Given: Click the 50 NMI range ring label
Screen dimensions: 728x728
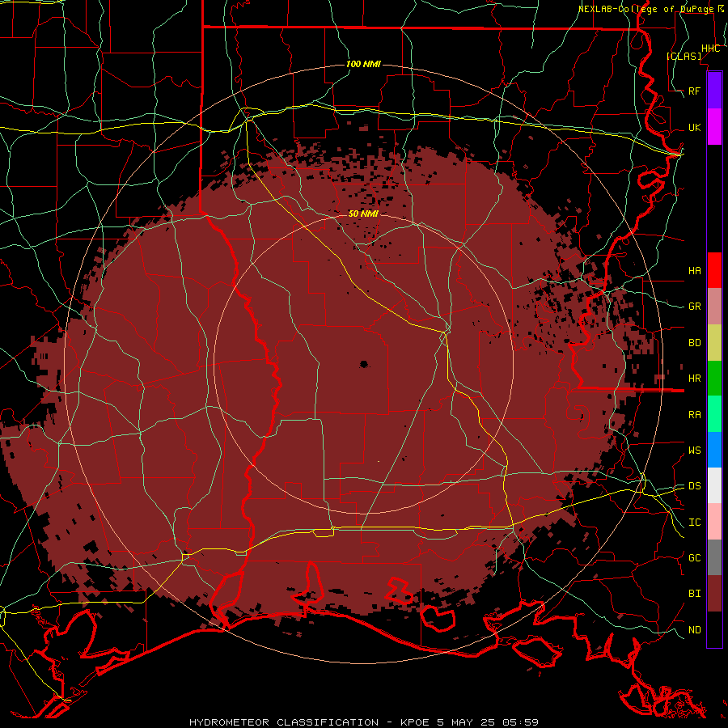Looking at the screenshot, I should 363,214.
